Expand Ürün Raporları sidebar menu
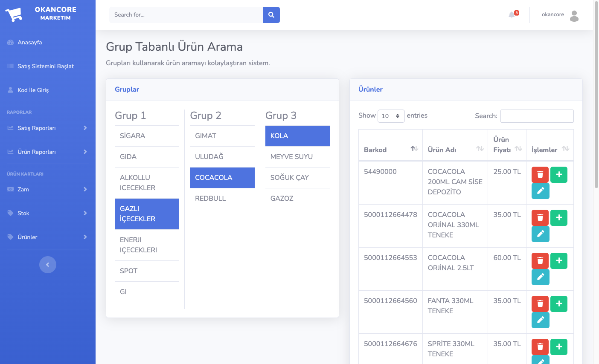 tap(48, 152)
